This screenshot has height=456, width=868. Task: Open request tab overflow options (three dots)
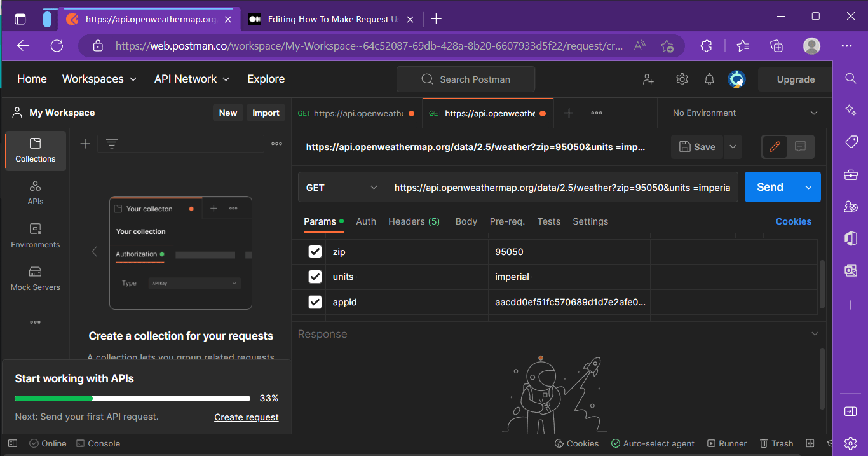click(x=597, y=113)
